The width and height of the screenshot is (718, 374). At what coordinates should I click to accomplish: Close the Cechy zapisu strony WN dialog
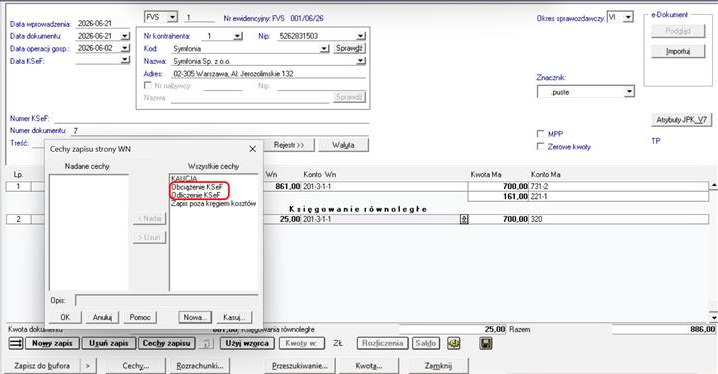point(252,149)
